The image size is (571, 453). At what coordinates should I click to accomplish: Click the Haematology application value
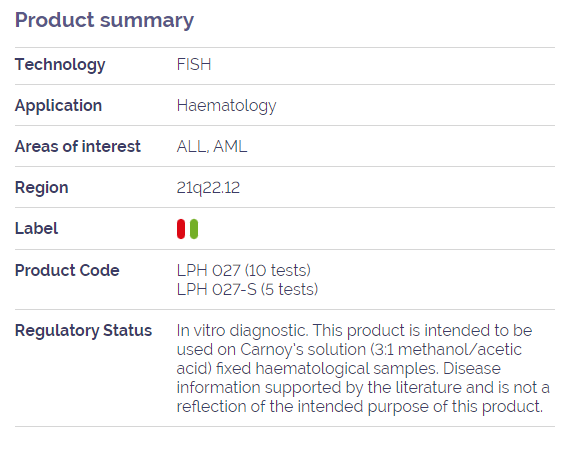(227, 106)
